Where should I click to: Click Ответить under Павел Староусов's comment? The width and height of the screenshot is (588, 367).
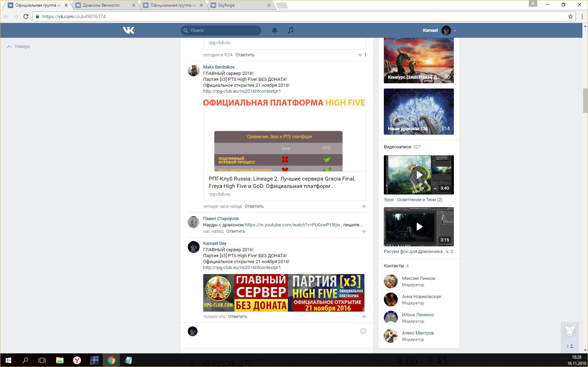pyautogui.click(x=235, y=231)
